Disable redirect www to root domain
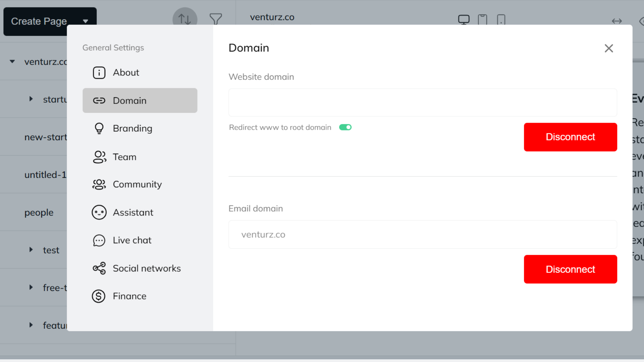Screen dimensions: 644x362 click(345, 127)
